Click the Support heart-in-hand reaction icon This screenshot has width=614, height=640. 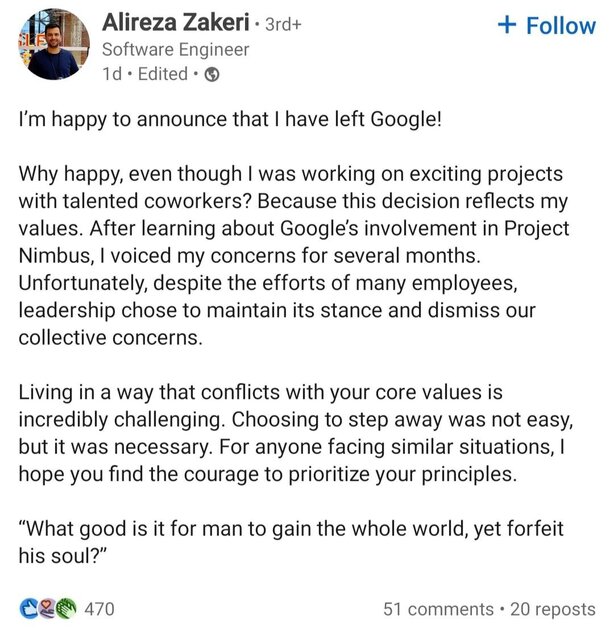pyautogui.click(x=45, y=608)
